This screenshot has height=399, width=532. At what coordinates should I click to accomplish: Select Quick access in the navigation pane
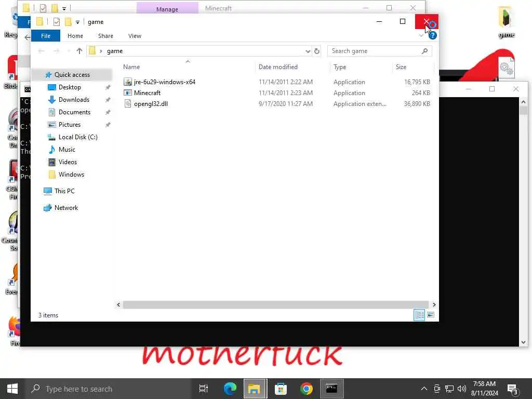pos(72,75)
